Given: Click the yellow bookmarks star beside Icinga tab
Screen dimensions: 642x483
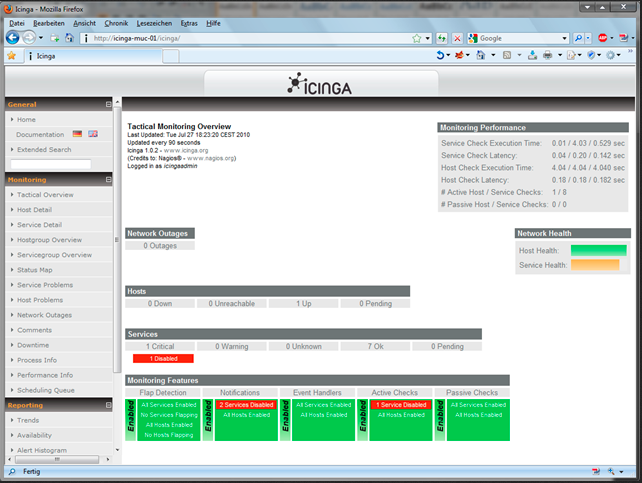Looking at the screenshot, I should 11,56.
